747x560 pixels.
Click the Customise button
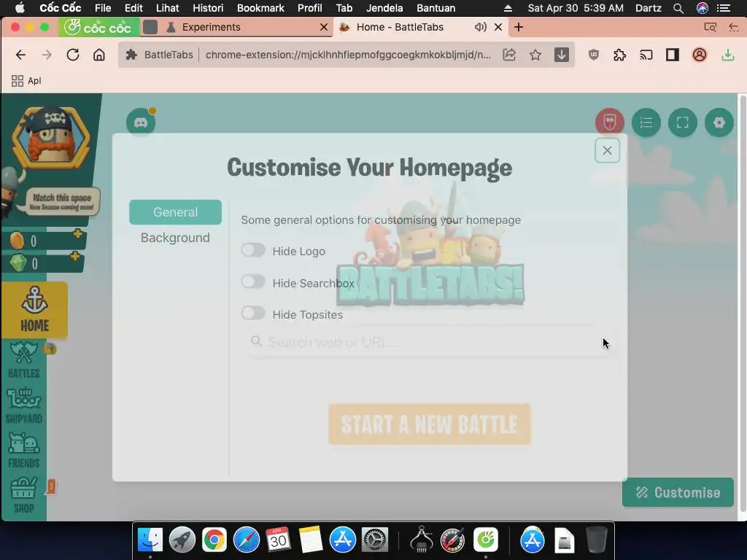[x=678, y=492]
